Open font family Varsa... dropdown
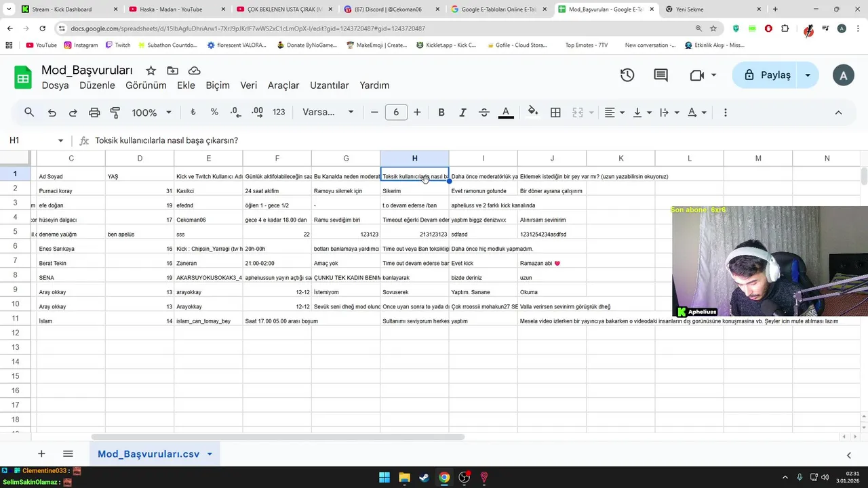The width and height of the screenshot is (868, 488). [x=328, y=113]
